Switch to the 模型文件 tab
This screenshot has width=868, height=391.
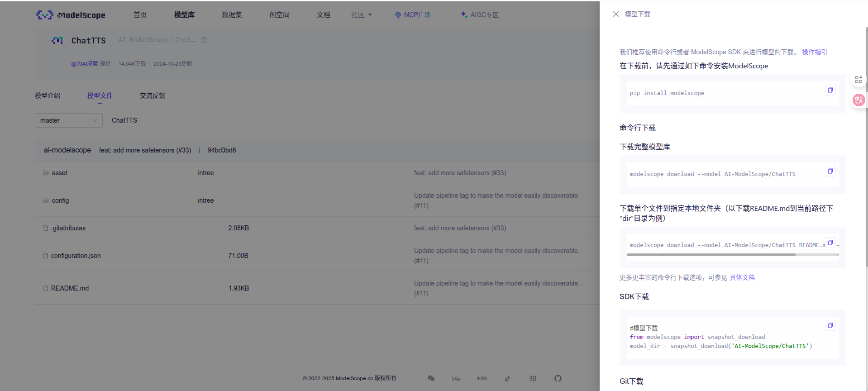(x=100, y=95)
